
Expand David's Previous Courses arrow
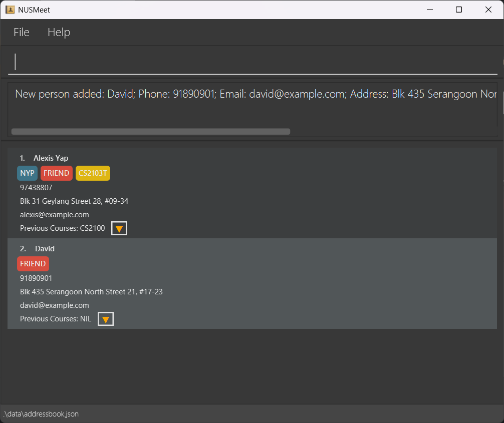coord(106,319)
